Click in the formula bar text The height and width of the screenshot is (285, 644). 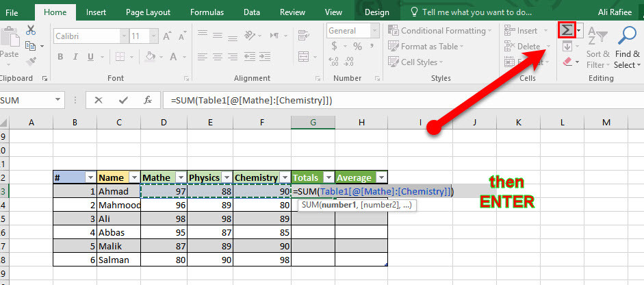251,100
